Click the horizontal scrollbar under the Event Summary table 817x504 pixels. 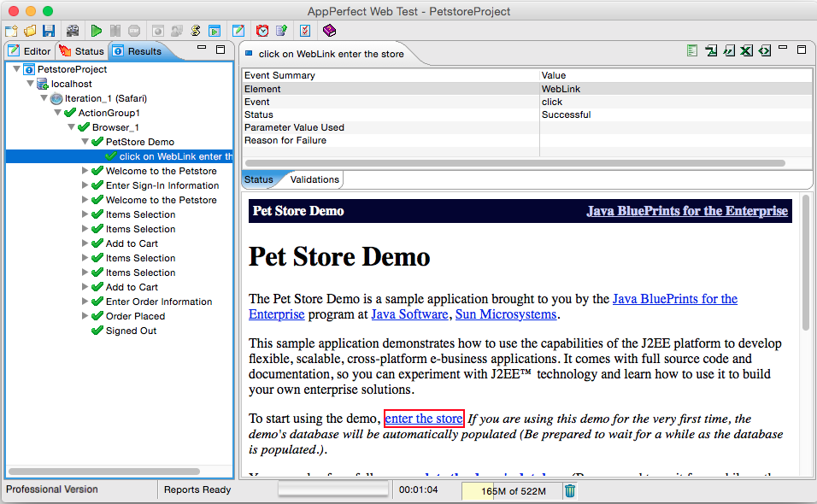click(514, 163)
